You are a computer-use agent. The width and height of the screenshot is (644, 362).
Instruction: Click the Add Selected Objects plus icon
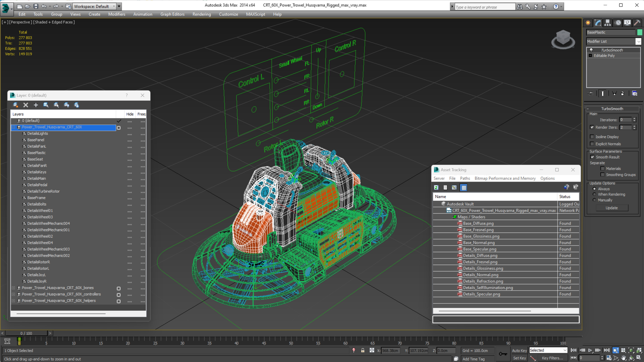coord(36,105)
